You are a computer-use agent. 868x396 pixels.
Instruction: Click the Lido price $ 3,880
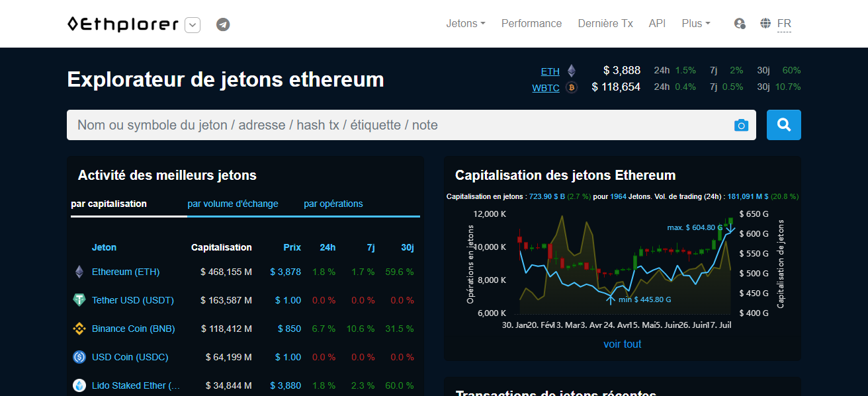pos(286,385)
